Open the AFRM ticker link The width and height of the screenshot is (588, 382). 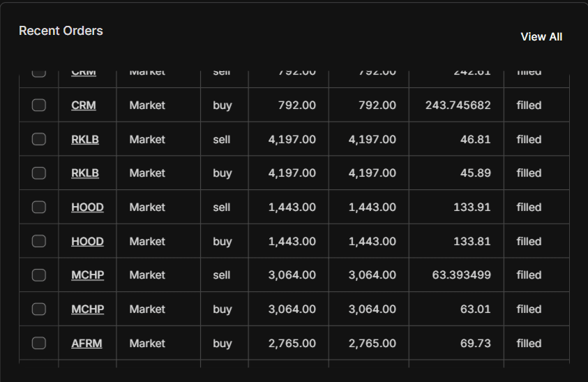[x=86, y=344]
